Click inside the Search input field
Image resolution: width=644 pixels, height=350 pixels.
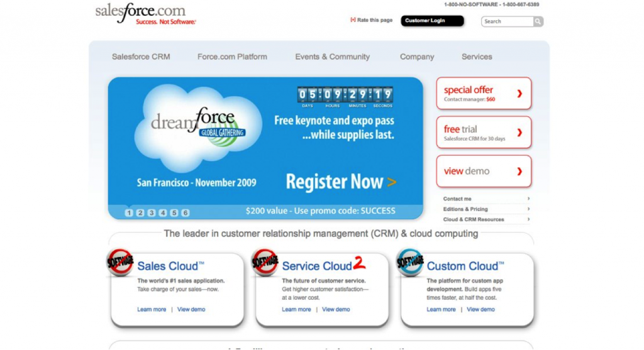(x=508, y=21)
